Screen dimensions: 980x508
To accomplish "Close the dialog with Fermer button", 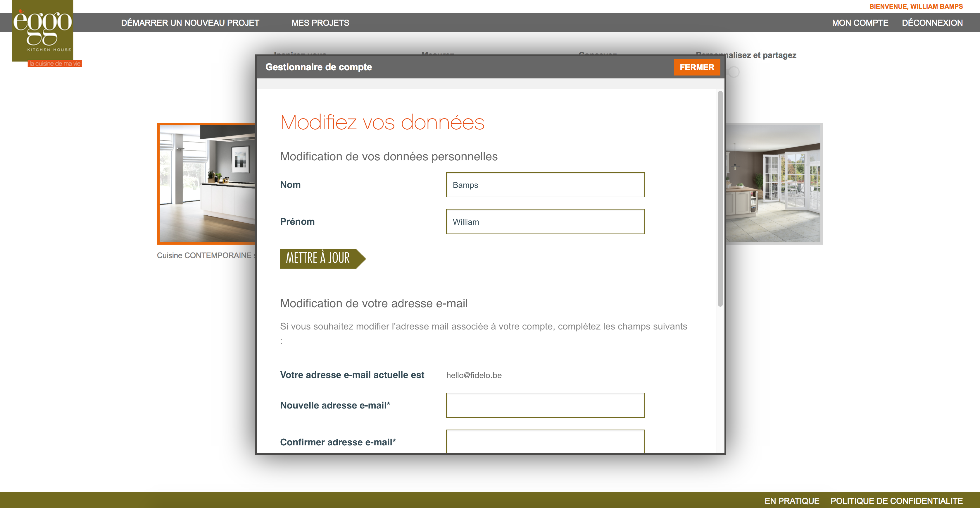I will click(697, 67).
